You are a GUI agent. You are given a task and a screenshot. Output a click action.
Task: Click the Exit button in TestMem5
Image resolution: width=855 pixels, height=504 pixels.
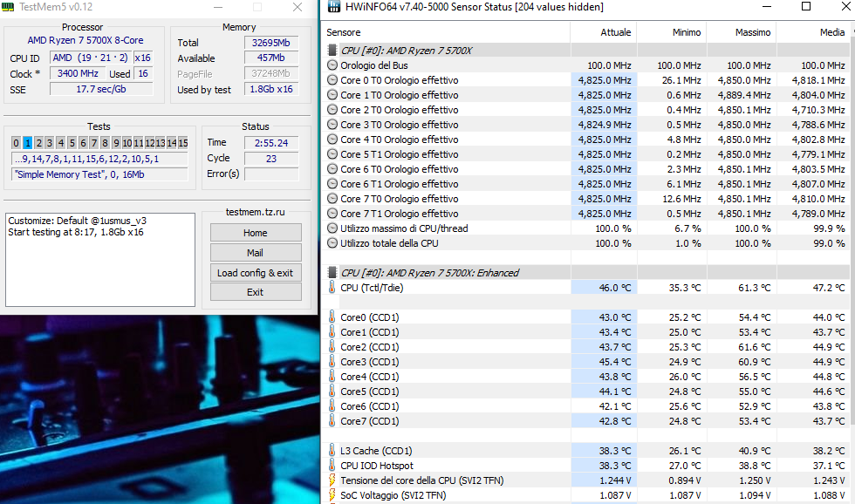click(256, 292)
